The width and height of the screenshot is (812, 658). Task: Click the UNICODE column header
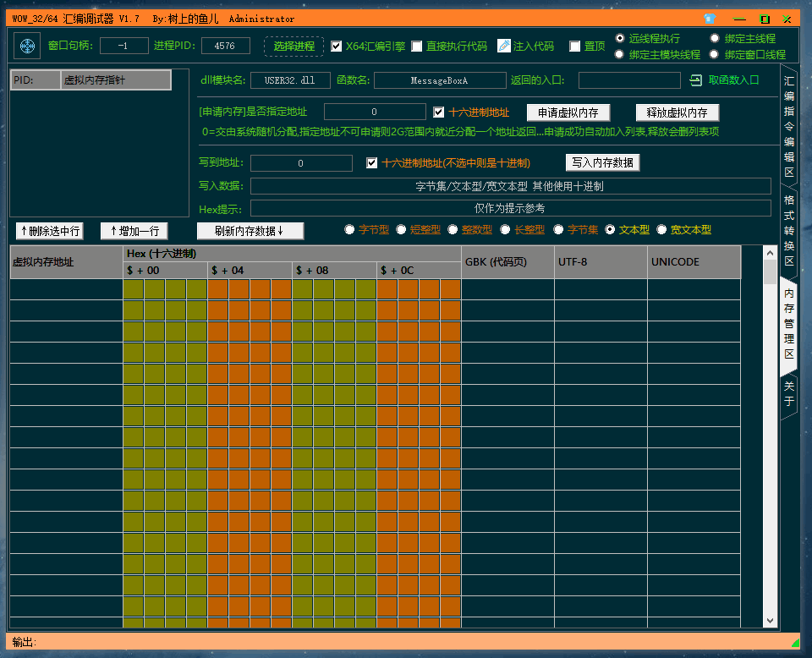click(694, 262)
